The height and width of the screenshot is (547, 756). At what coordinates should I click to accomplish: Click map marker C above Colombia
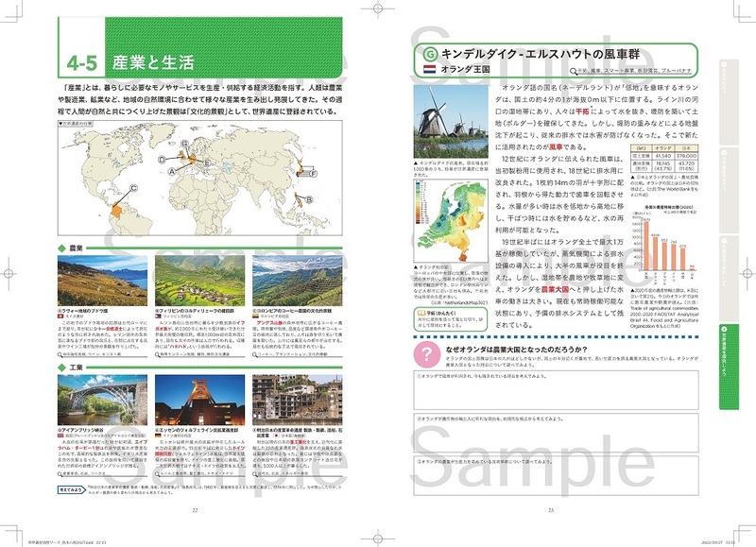pos(133,188)
